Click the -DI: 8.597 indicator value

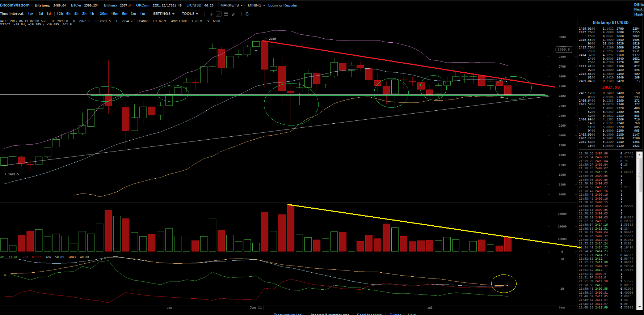click(x=32, y=257)
